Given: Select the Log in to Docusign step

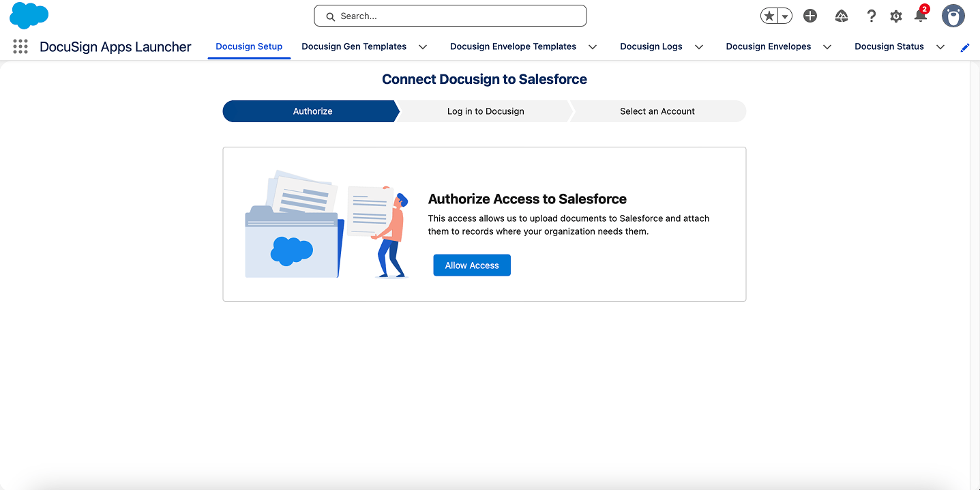Looking at the screenshot, I should [486, 111].
